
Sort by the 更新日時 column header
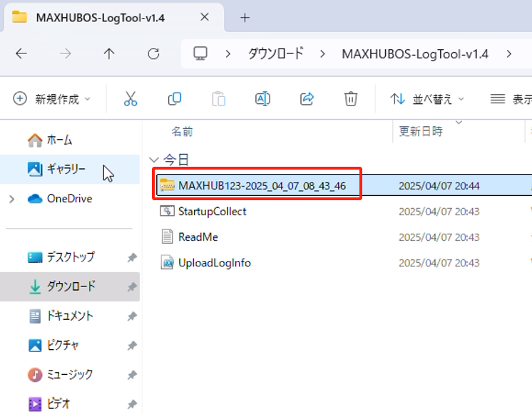point(421,131)
